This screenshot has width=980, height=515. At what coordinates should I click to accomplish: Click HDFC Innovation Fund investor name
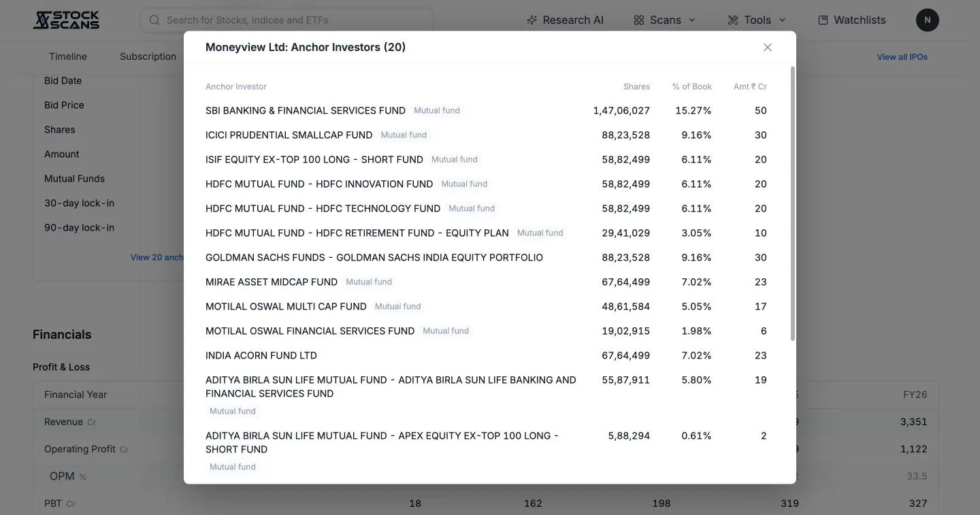pyautogui.click(x=319, y=184)
